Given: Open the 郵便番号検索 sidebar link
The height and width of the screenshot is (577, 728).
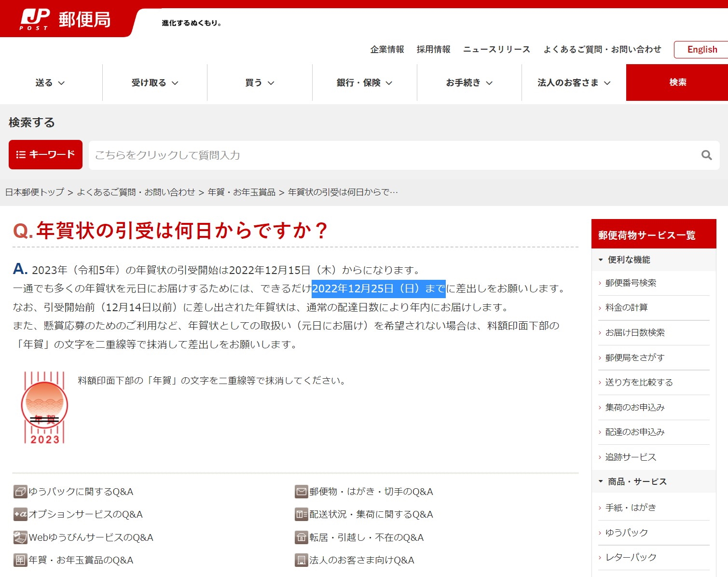Looking at the screenshot, I should pyautogui.click(x=631, y=283).
